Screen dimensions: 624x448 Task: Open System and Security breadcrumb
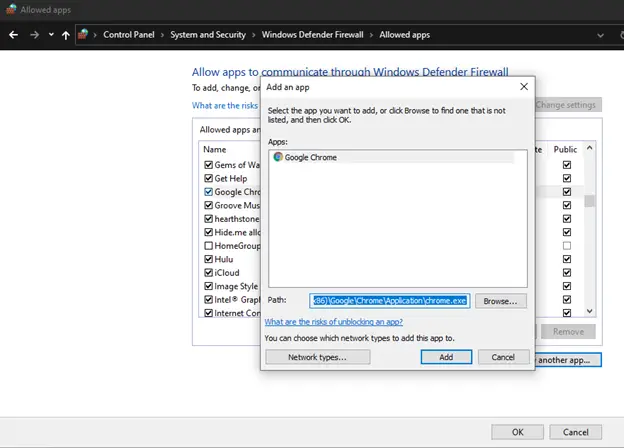(208, 35)
